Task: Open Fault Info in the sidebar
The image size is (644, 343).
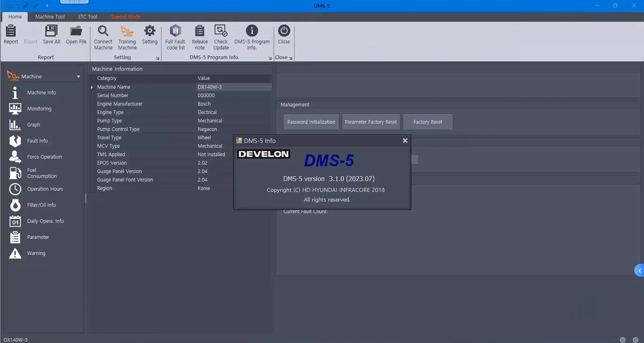Action: coord(37,141)
